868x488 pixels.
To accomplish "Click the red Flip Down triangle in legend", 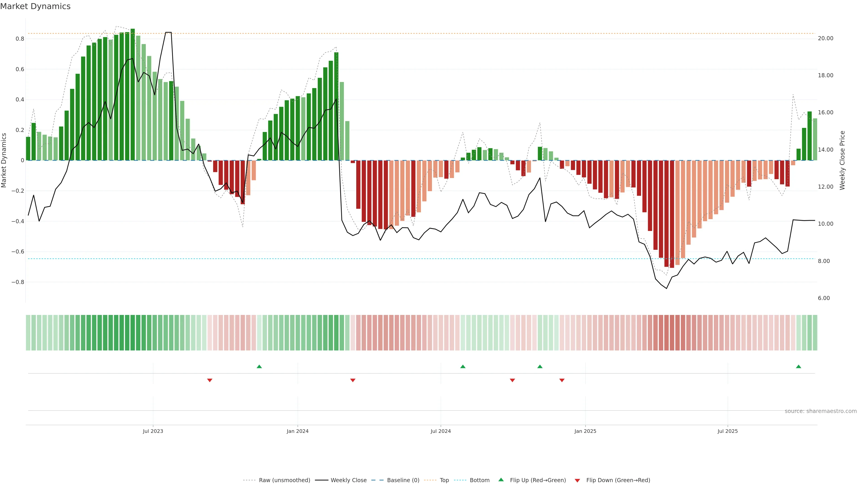I will 577,481.
